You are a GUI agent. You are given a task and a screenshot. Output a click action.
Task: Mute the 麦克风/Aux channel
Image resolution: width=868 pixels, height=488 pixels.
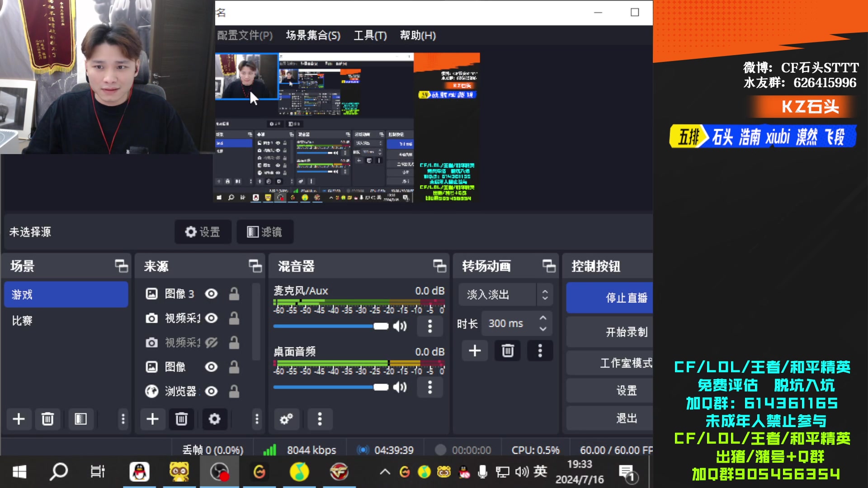pos(400,326)
